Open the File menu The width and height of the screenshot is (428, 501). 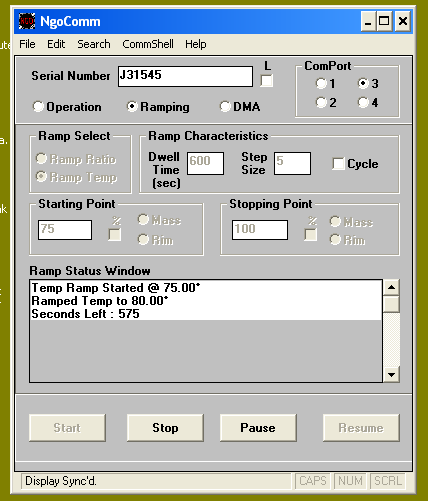[x=27, y=44]
